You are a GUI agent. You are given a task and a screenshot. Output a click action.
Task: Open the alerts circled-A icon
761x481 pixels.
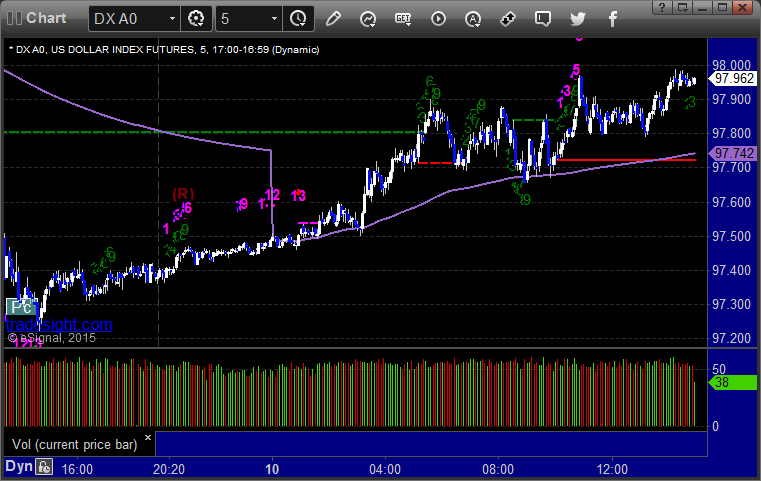click(x=473, y=19)
